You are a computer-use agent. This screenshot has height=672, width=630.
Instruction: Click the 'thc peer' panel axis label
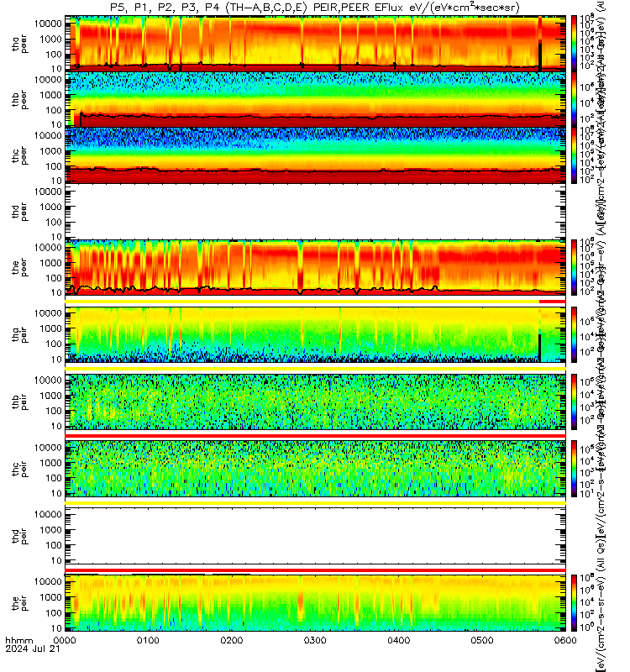(x=19, y=156)
